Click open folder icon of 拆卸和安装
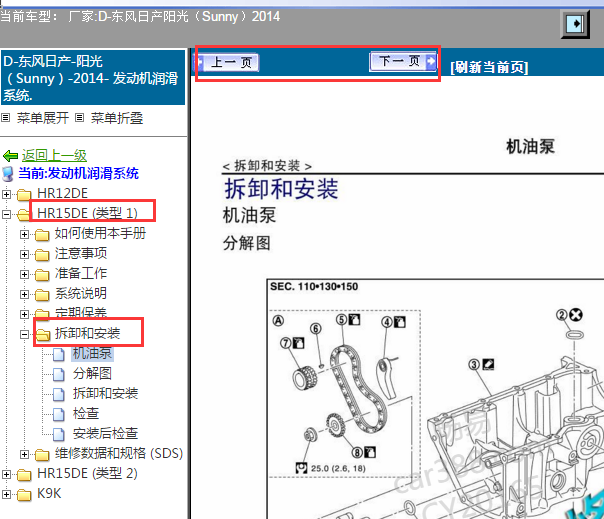The image size is (604, 519). tap(43, 335)
